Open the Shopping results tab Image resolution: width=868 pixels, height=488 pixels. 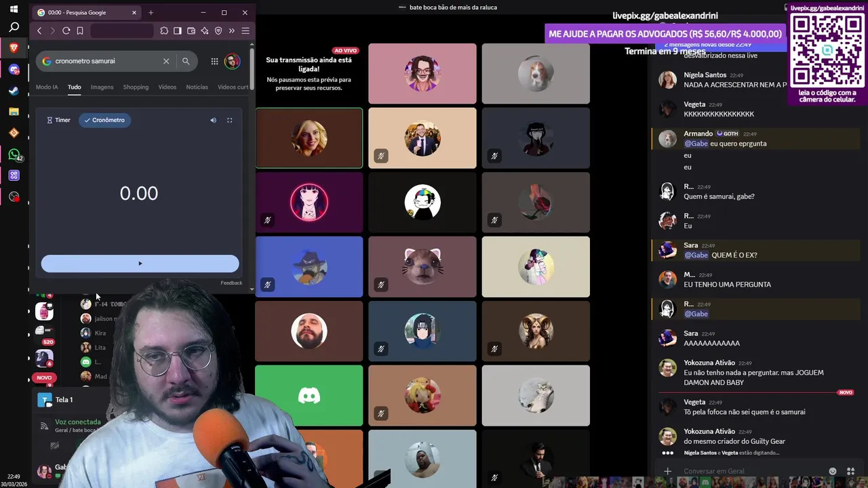tap(136, 87)
